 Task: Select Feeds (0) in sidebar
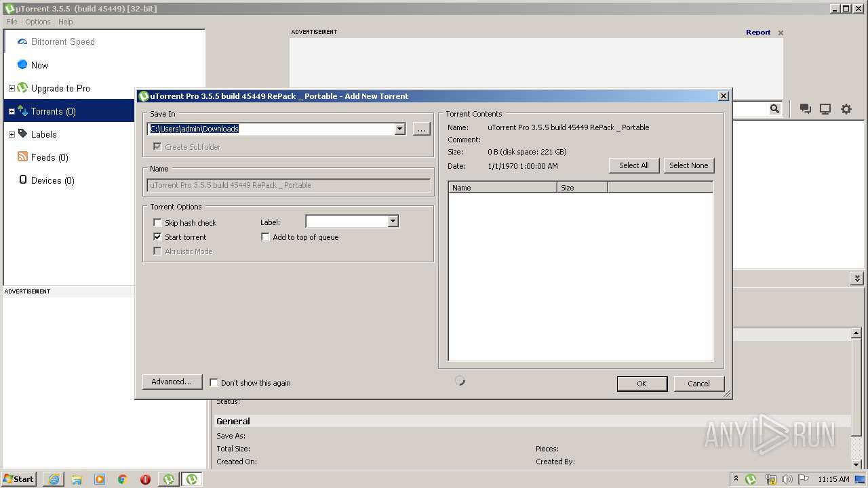tap(50, 157)
